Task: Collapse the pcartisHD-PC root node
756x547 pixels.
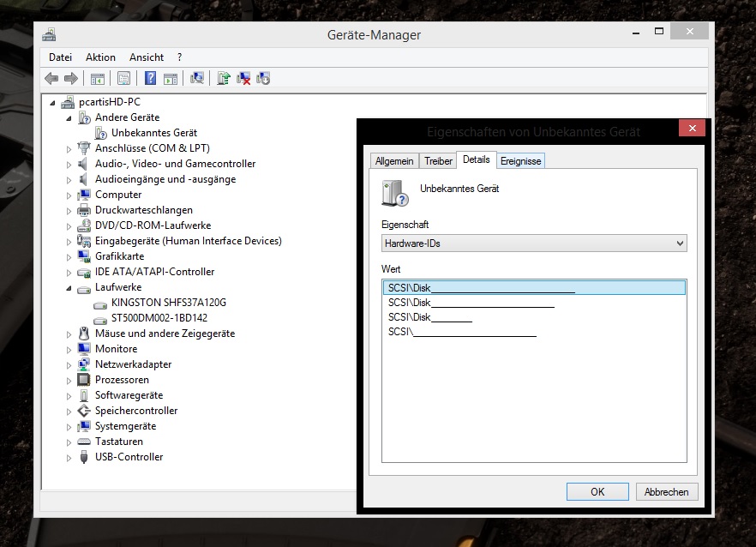Action: coord(52,103)
